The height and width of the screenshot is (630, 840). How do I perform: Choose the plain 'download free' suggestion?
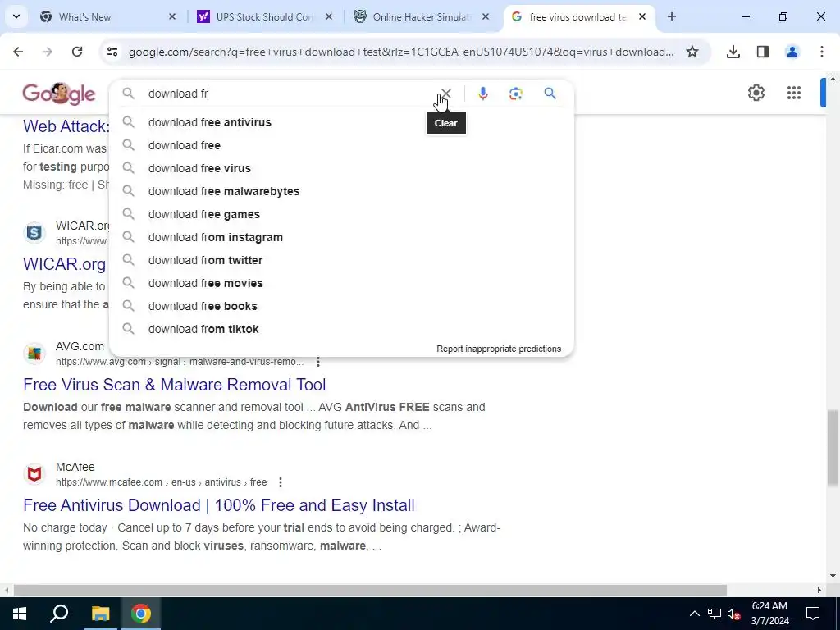coord(341,145)
